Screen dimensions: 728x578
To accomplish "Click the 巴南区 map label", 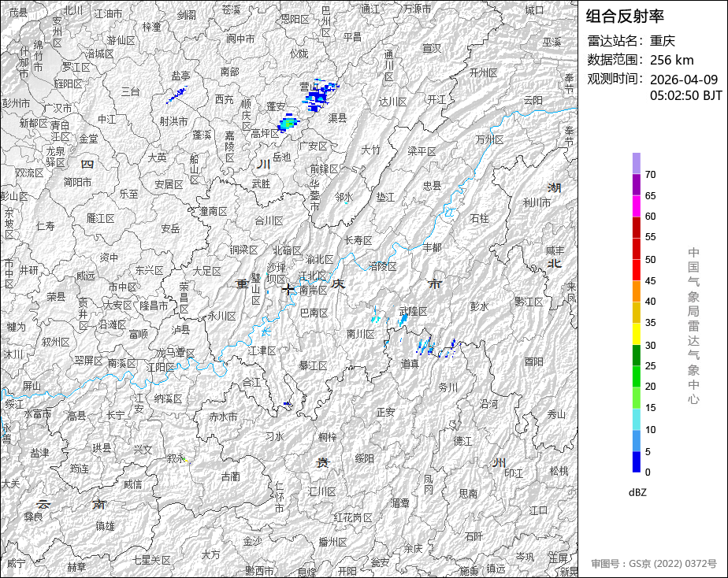I will click(x=314, y=313).
